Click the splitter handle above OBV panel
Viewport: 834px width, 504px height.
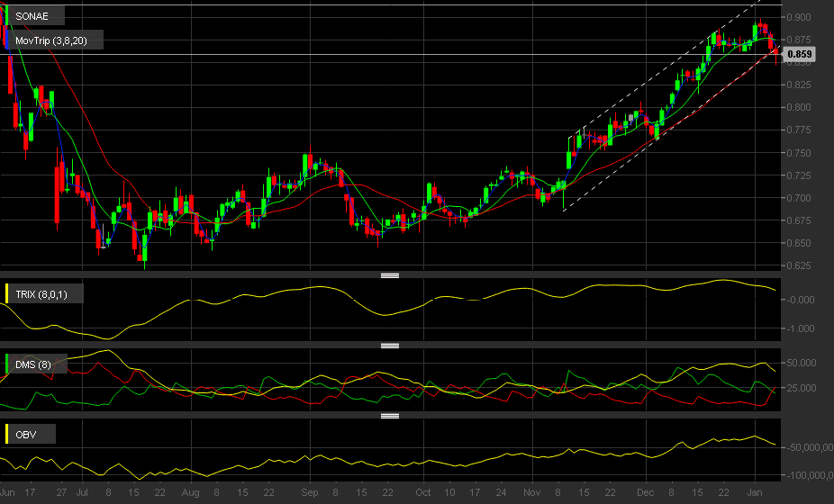tap(390, 416)
